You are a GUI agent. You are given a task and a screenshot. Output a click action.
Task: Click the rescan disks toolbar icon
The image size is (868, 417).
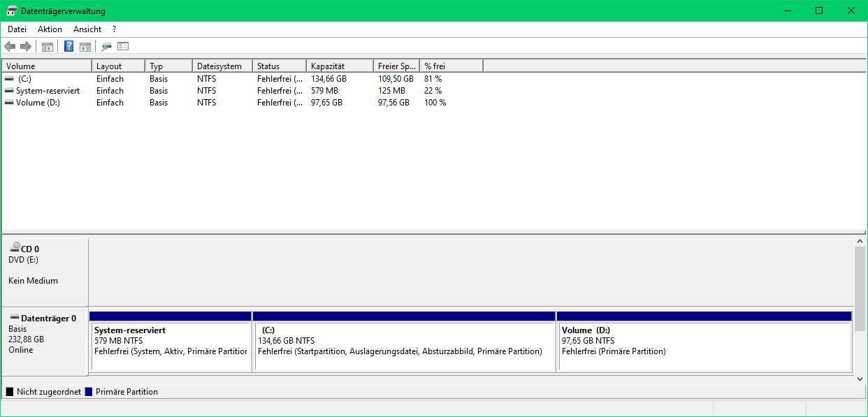106,47
